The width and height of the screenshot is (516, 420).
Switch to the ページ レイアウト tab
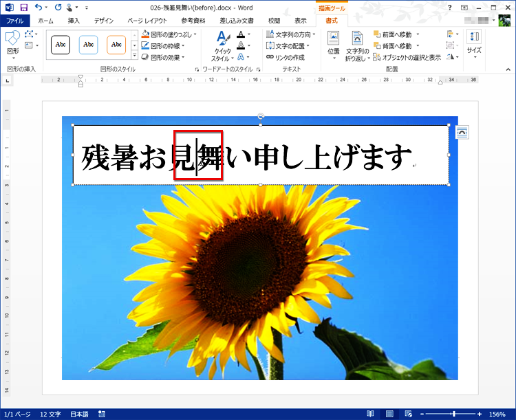pos(147,21)
